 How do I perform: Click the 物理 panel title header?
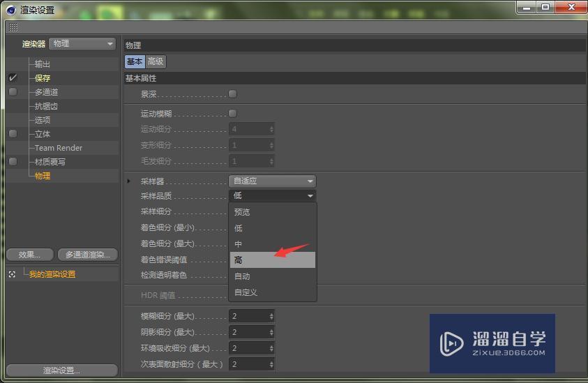click(x=355, y=45)
